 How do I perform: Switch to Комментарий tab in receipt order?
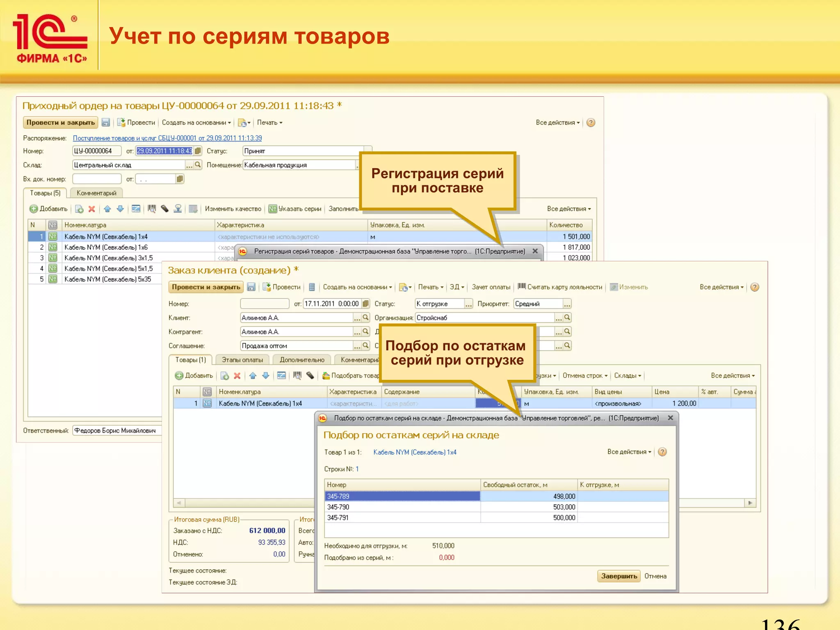(96, 193)
